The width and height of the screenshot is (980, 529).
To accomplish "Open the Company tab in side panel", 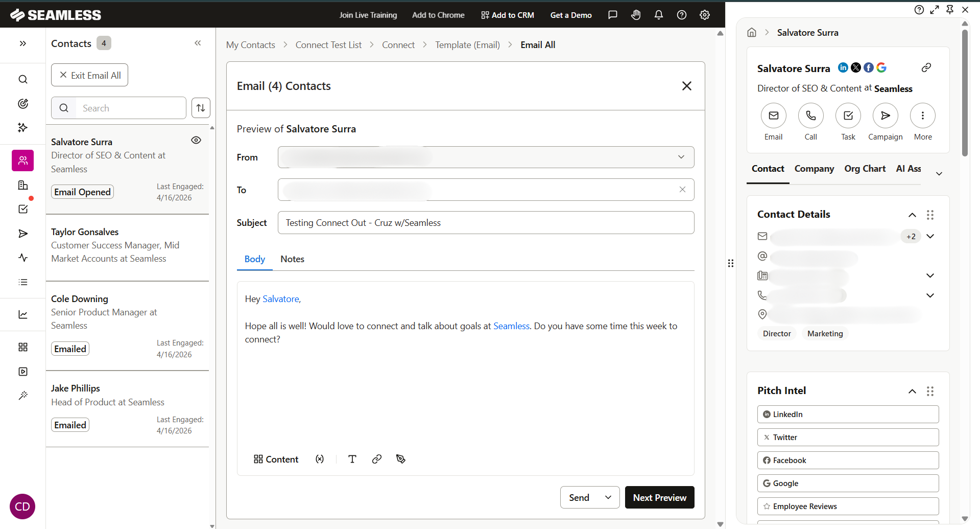I will click(x=814, y=169).
